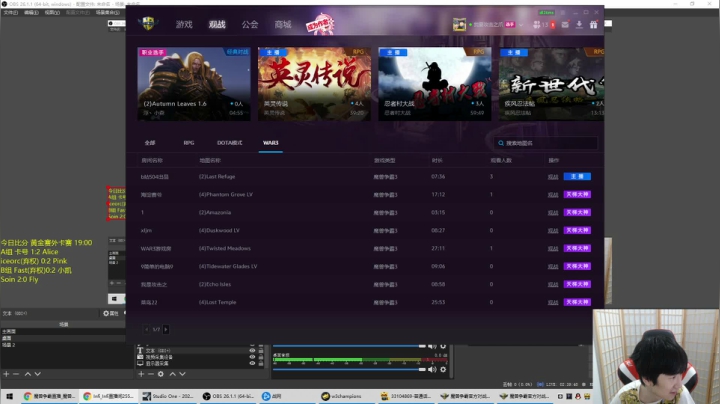Switch to Studio One taskbar item
Image resolution: width=720 pixels, height=404 pixels.
click(x=168, y=396)
